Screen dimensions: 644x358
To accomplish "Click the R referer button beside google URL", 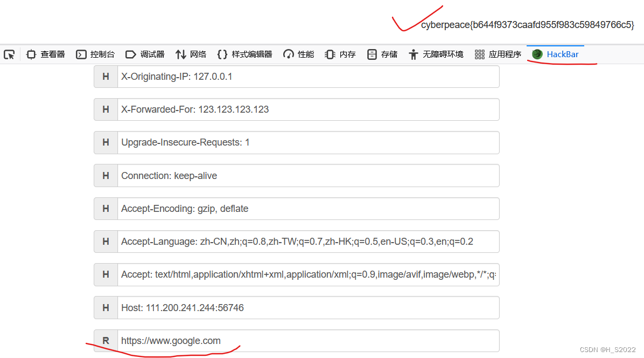I will tap(106, 341).
